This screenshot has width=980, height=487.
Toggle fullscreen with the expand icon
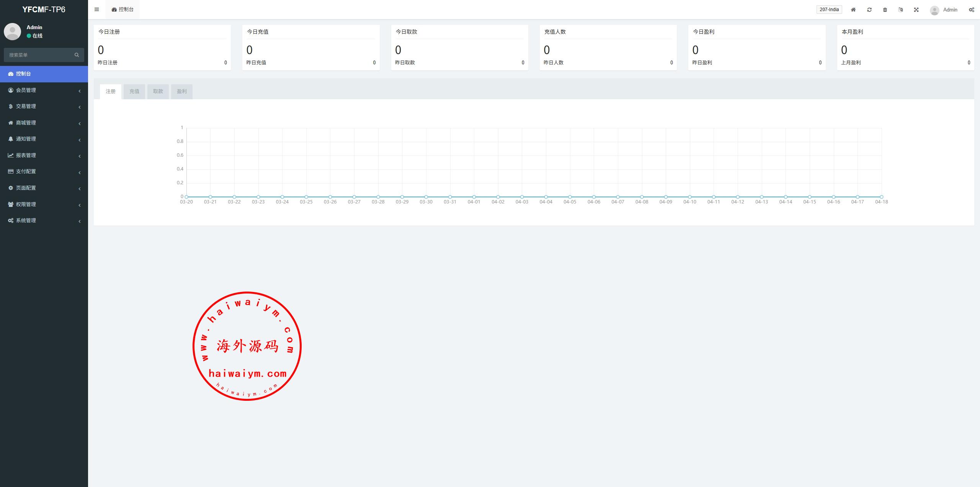(x=916, y=10)
